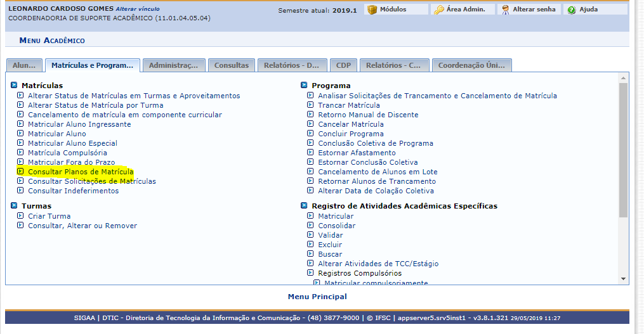Open the Relatórios - D... tab
The width and height of the screenshot is (644, 334).
292,65
